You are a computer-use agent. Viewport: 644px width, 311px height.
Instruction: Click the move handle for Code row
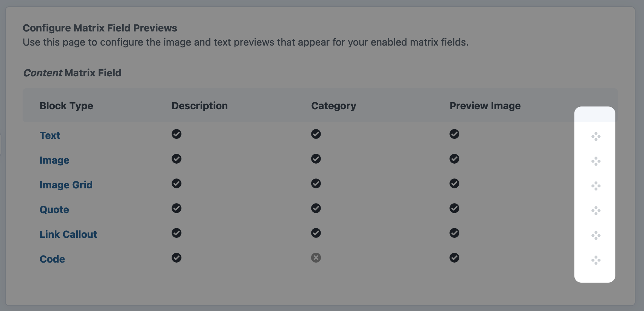tap(596, 260)
